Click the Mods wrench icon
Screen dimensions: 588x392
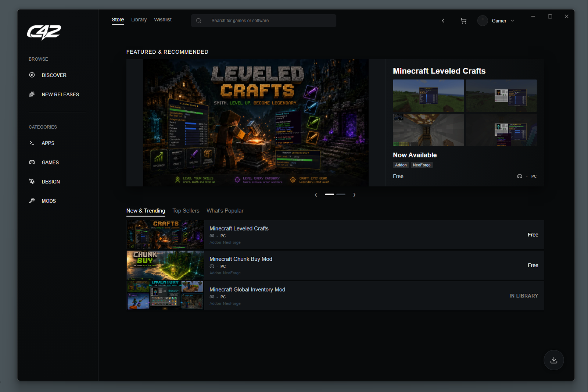click(32, 200)
